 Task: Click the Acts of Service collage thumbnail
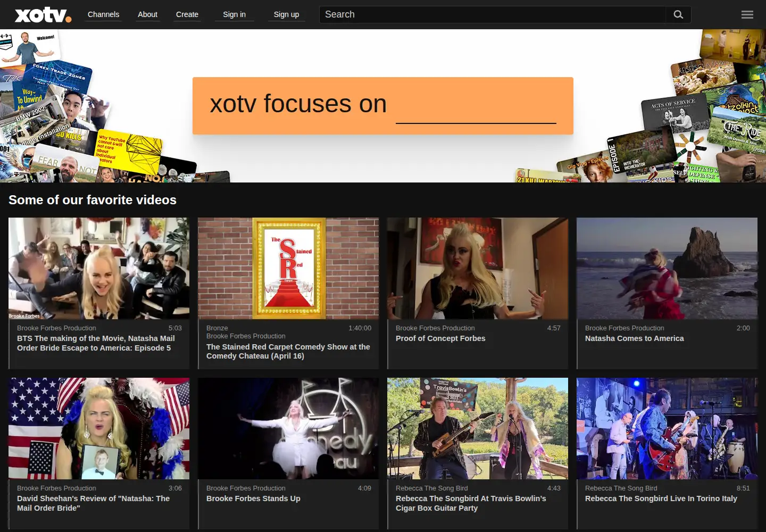[676, 112]
